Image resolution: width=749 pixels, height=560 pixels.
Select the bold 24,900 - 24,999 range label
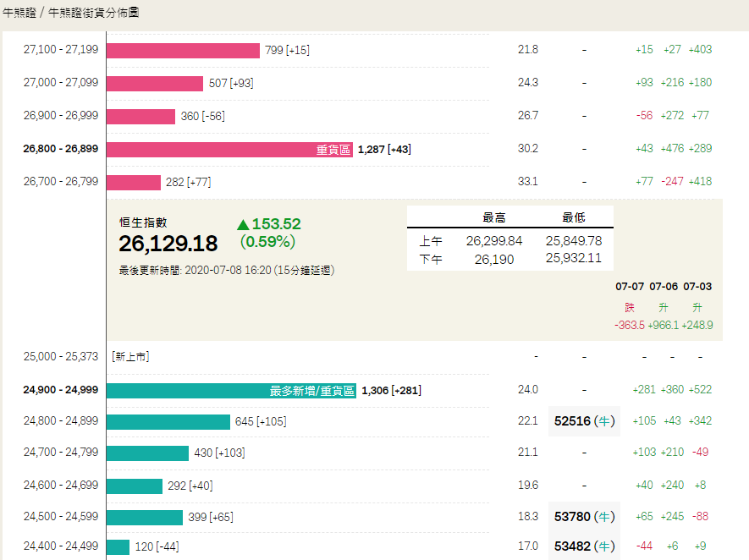click(61, 390)
